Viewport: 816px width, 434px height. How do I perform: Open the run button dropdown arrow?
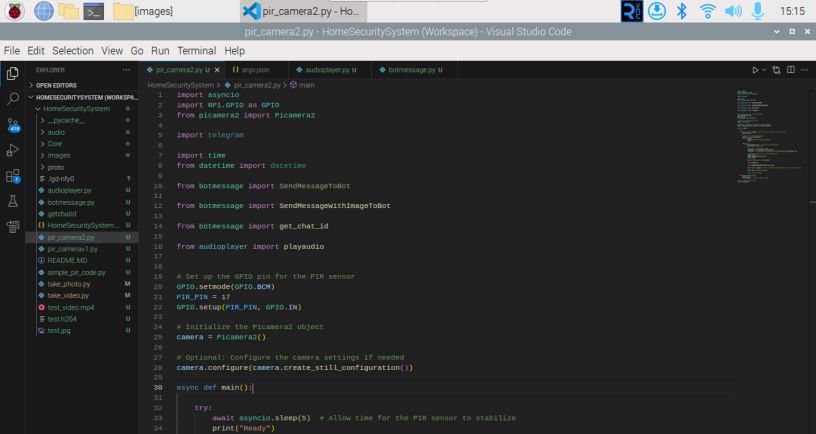[x=764, y=70]
